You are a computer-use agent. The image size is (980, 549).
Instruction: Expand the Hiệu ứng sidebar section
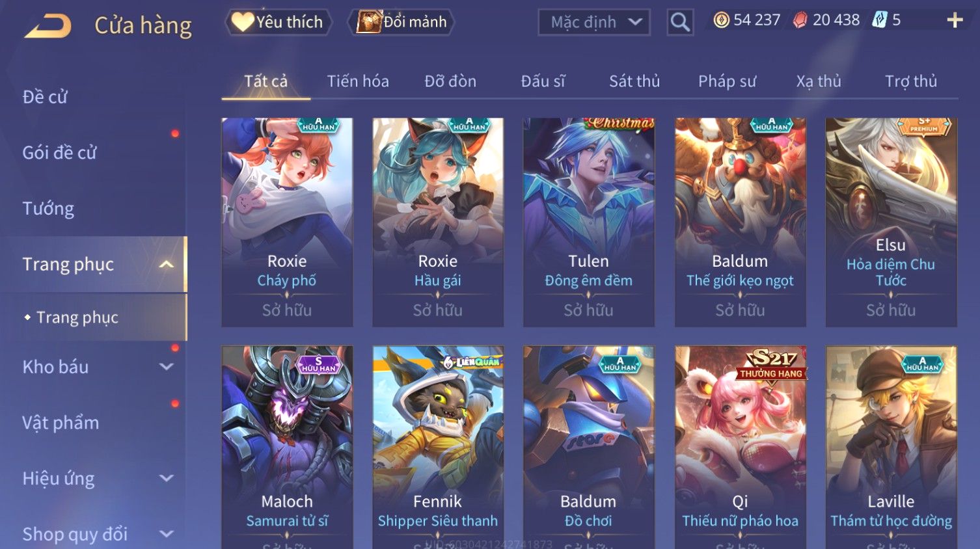[167, 479]
